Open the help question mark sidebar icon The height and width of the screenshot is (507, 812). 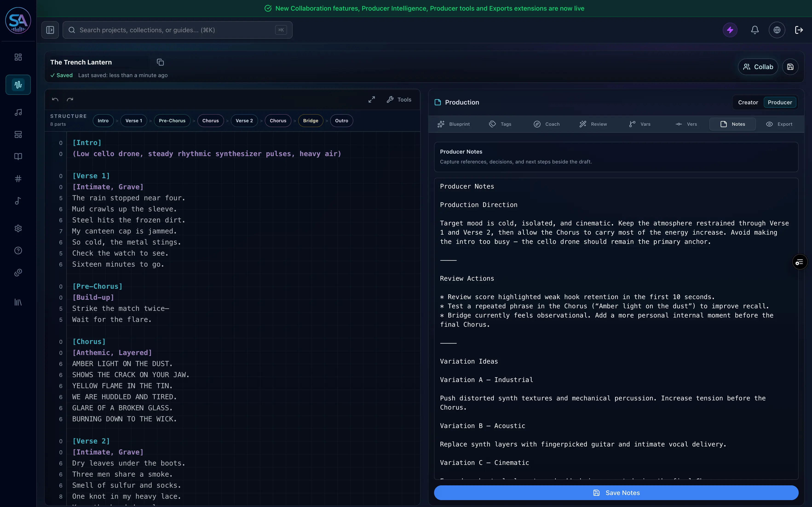18,251
